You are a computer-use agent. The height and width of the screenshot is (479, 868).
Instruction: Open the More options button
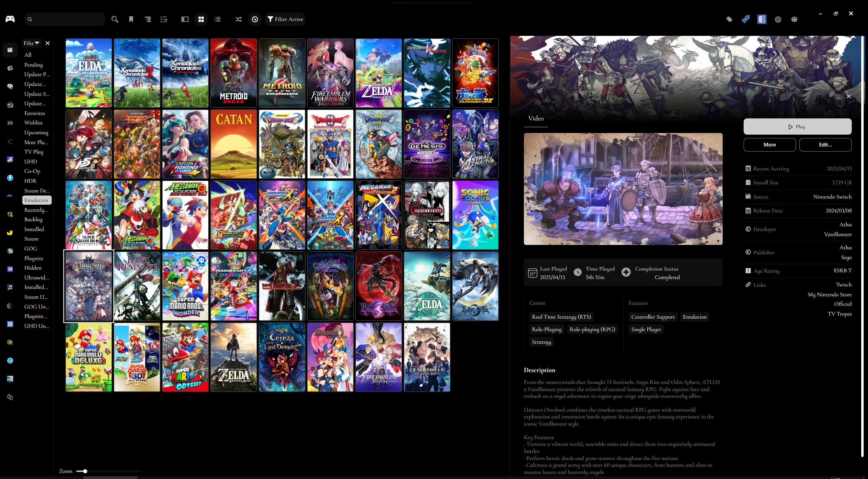coord(770,144)
